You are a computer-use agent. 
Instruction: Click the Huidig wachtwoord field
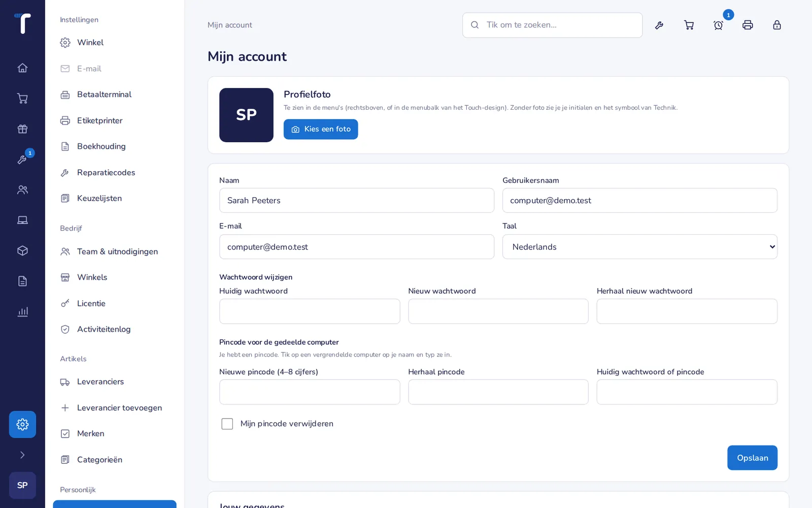tap(310, 311)
